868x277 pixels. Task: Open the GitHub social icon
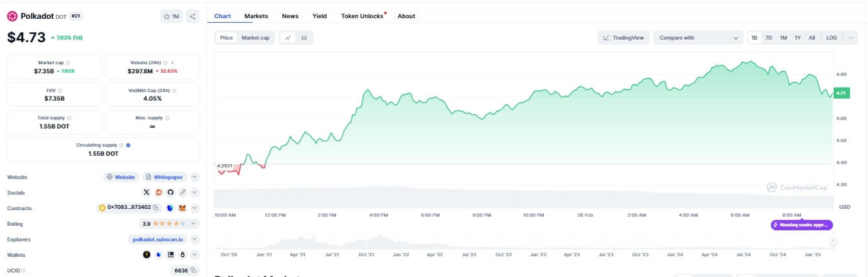click(170, 192)
